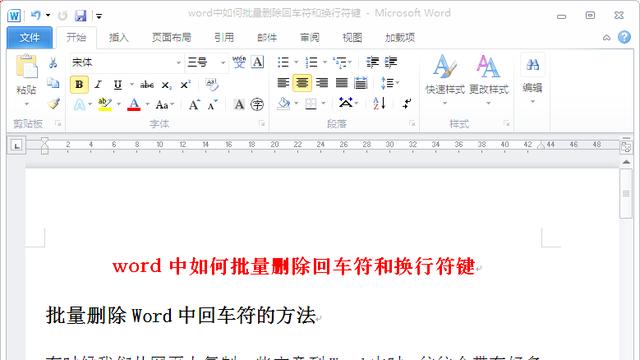The width and height of the screenshot is (640, 360).
Task: Toggle Underline formatting
Action: coord(118,84)
